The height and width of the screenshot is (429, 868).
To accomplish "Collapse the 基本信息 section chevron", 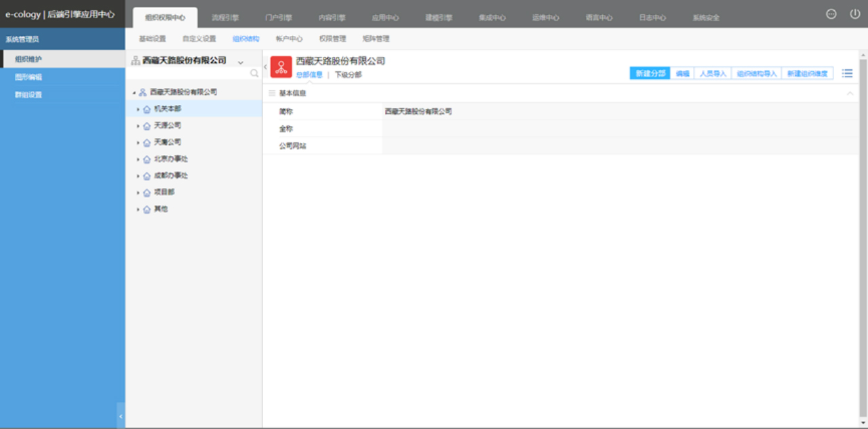I will tap(850, 94).
